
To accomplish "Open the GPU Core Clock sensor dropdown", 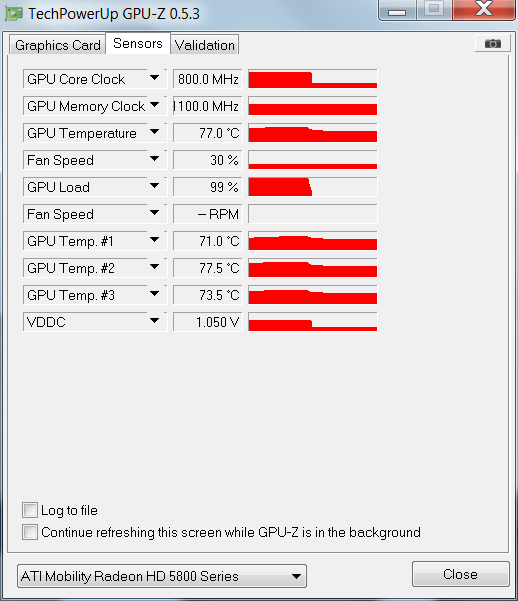I will coord(155,78).
